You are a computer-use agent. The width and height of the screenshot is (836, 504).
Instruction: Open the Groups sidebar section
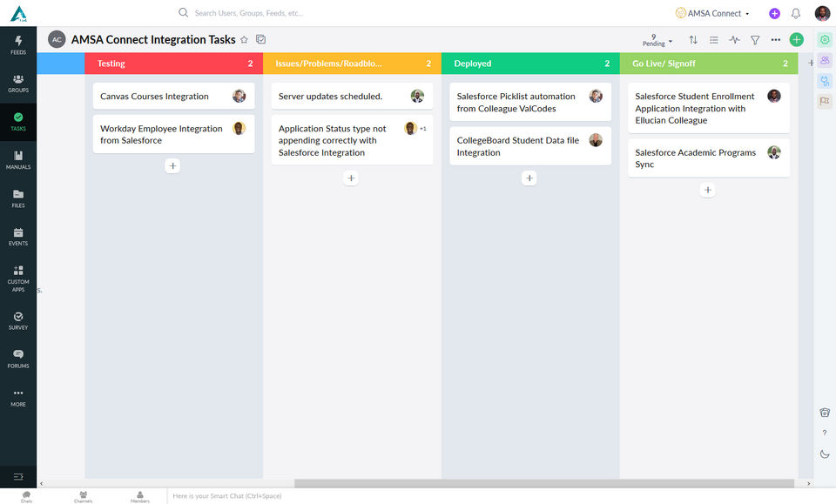(18, 84)
